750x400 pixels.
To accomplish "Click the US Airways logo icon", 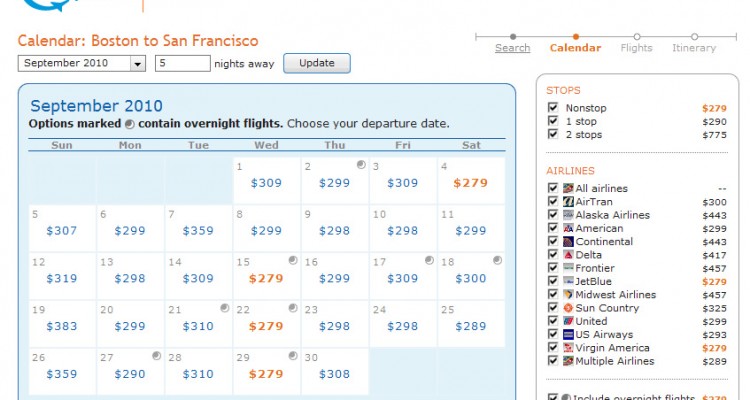I will pyautogui.click(x=568, y=335).
